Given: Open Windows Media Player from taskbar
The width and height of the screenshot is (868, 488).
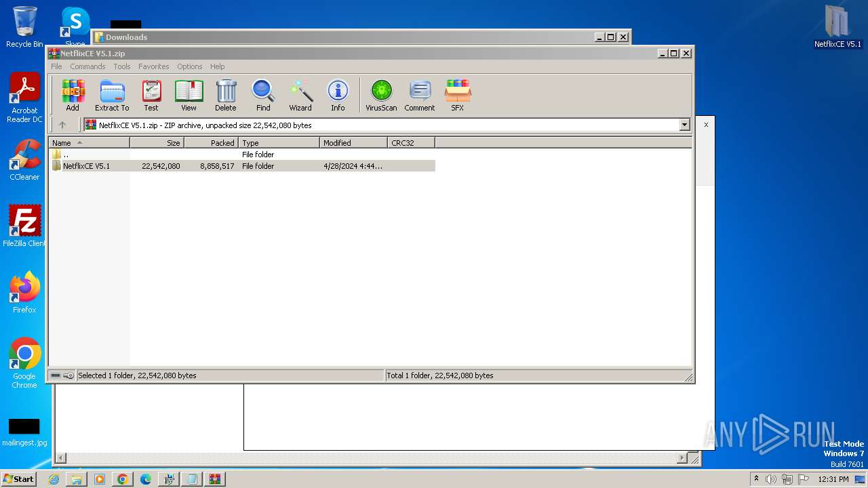Looking at the screenshot, I should [x=100, y=479].
